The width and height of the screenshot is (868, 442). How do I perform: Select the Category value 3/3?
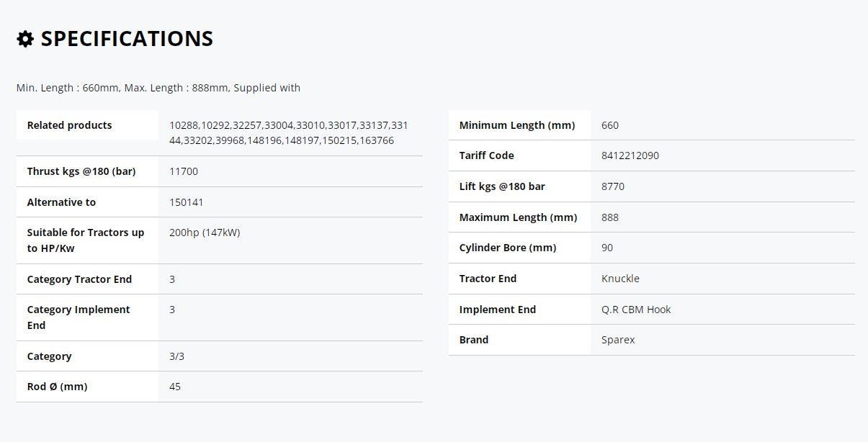176,356
